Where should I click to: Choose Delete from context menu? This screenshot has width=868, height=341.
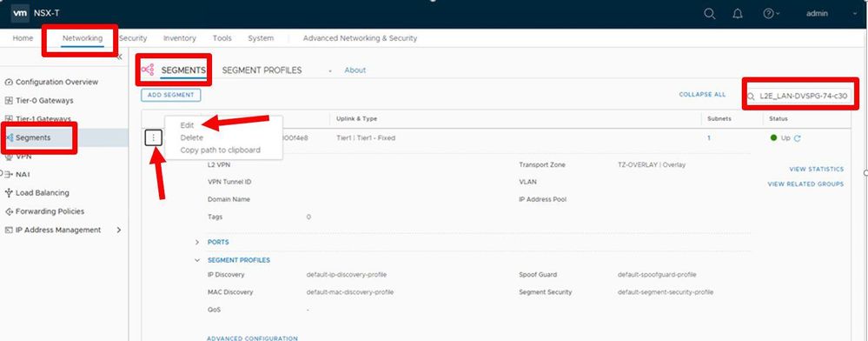pyautogui.click(x=191, y=137)
